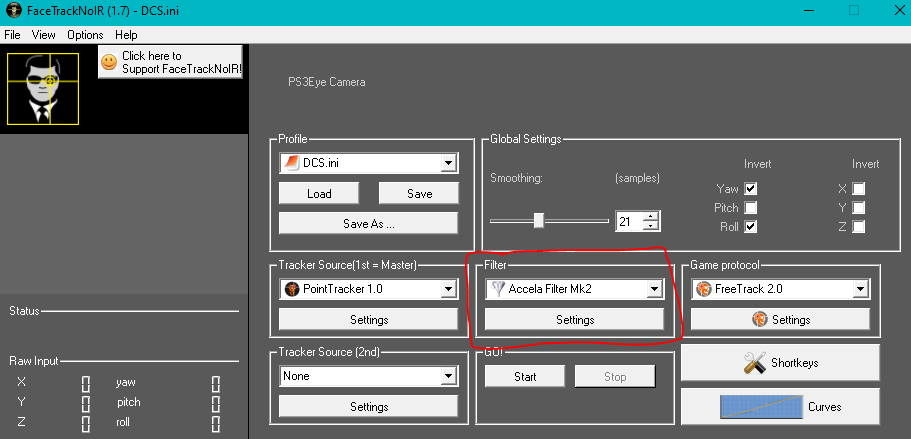The height and width of the screenshot is (439, 911).
Task: Open the Options menu
Action: click(85, 35)
